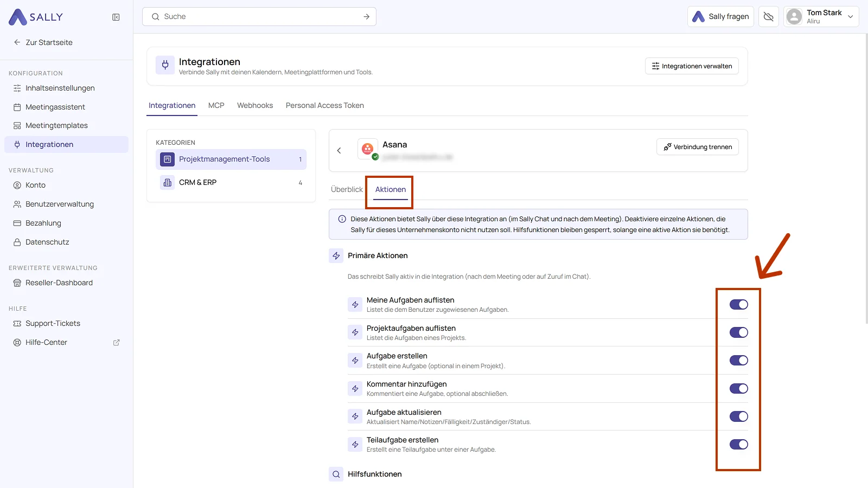Viewport: 868px width, 488px height.
Task: Click the CRM & ERP category icon
Action: 167,183
